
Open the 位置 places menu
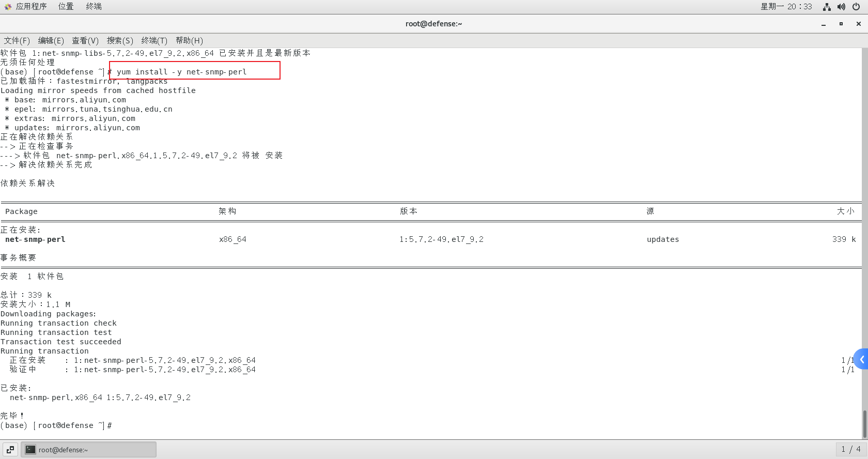click(x=66, y=6)
